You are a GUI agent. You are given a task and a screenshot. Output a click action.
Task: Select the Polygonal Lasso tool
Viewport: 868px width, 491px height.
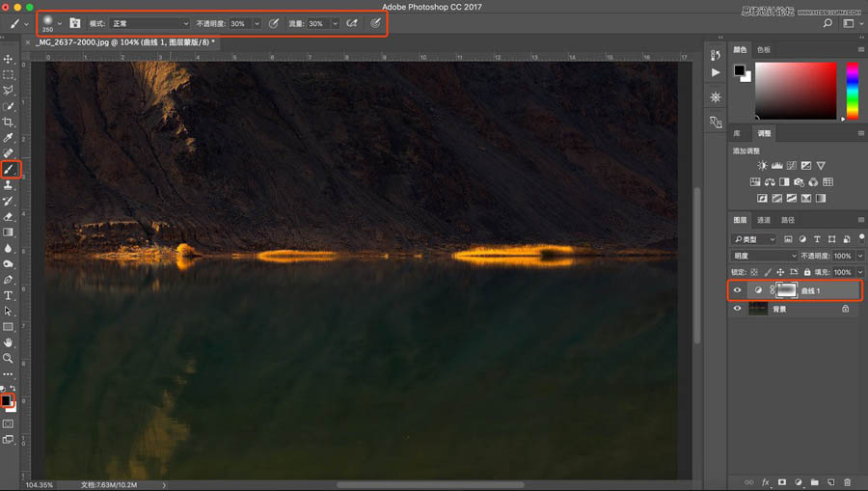tap(9, 91)
